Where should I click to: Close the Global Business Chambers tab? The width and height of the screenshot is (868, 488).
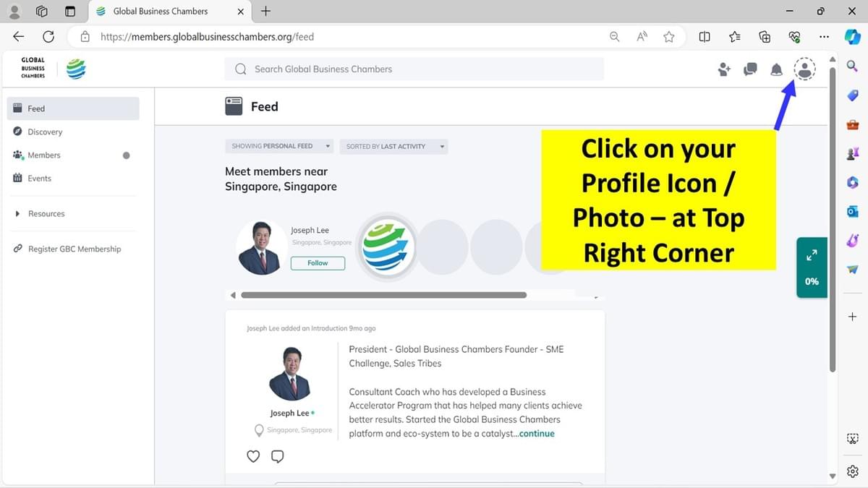pos(241,12)
